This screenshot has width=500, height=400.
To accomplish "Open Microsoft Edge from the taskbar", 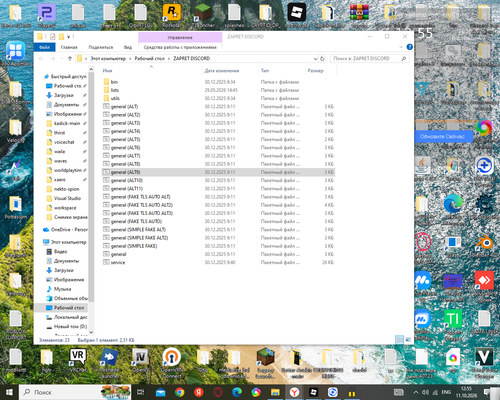I will [237, 392].
